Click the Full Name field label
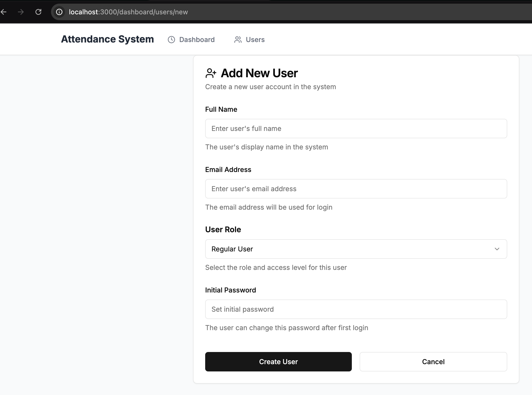The width and height of the screenshot is (532, 395). click(221, 109)
